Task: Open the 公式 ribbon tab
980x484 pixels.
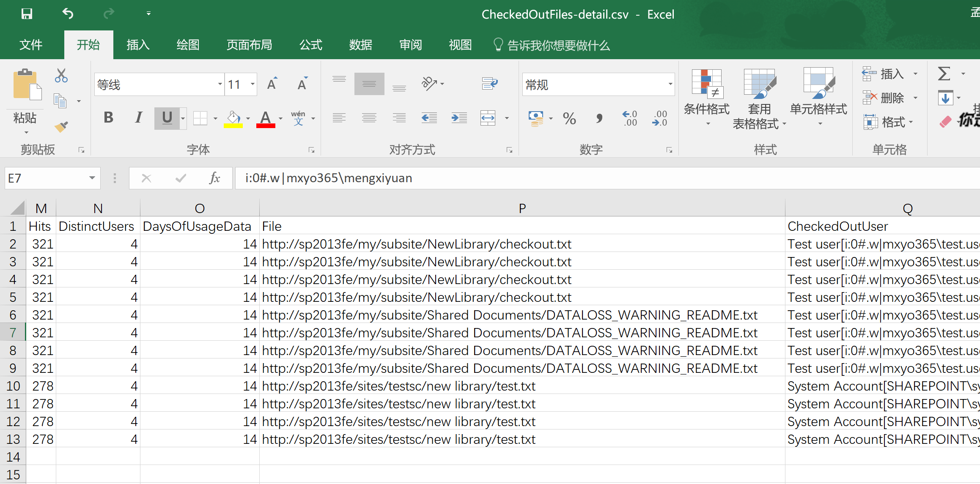Action: click(311, 45)
